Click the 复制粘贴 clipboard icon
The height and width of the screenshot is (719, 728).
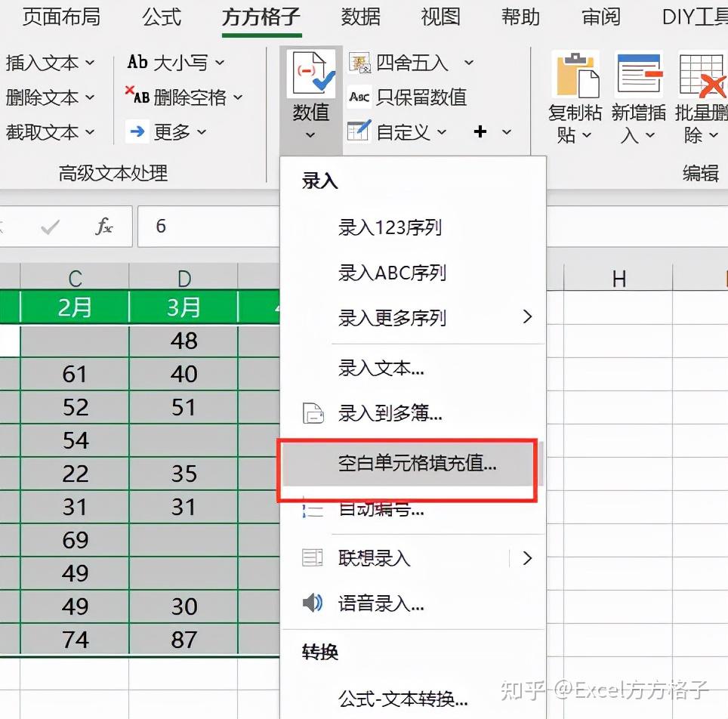coord(575,76)
